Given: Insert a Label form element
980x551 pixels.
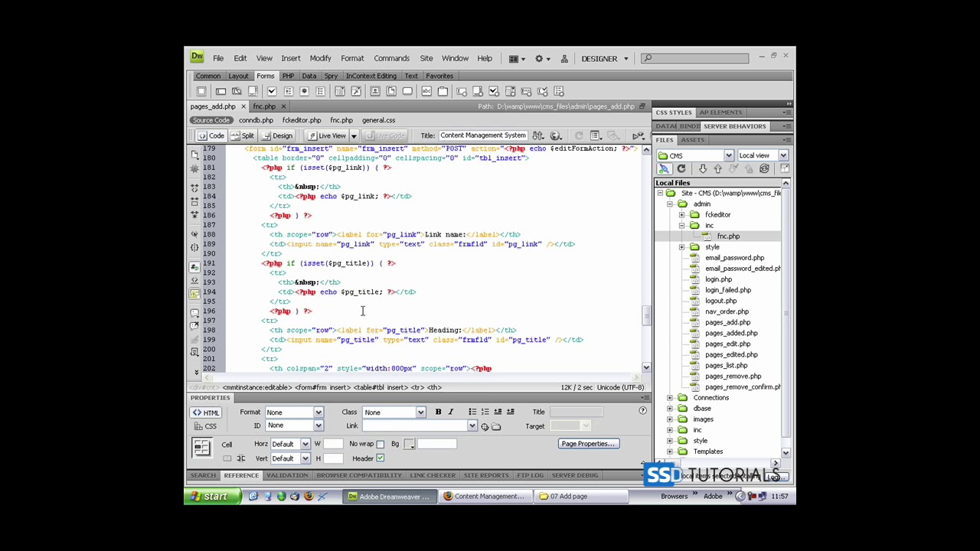Looking at the screenshot, I should tap(426, 91).
